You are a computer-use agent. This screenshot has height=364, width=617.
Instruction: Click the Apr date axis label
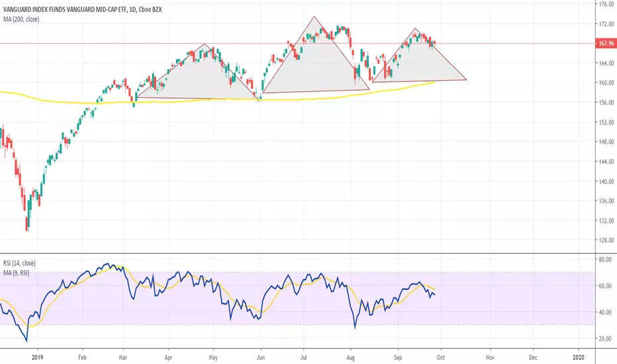[168, 357]
